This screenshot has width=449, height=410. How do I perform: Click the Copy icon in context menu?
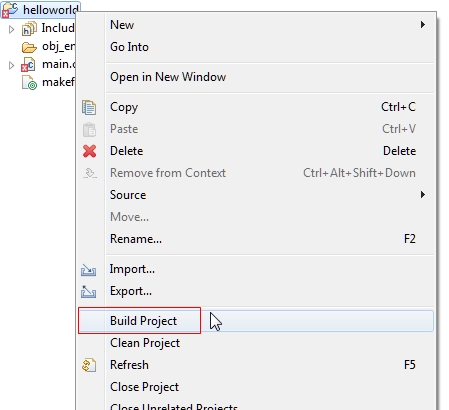89,107
